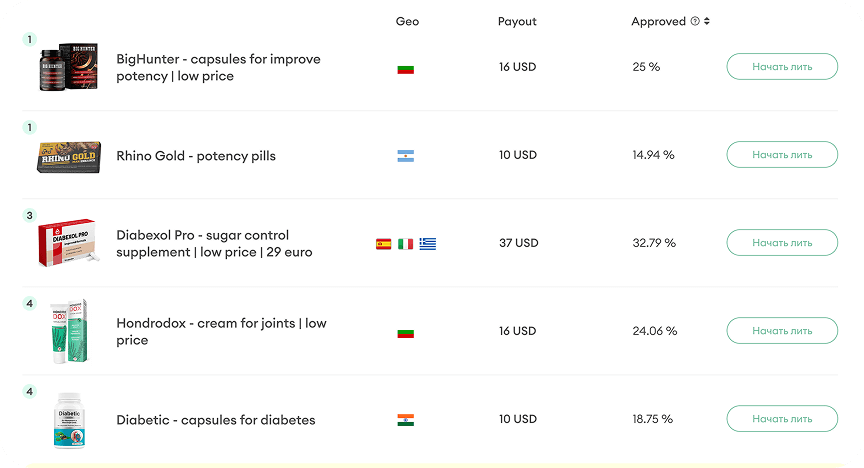Screen dimensions: 864x468
Task: Click the Italy flag for Diabexol Pro
Action: coord(405,243)
